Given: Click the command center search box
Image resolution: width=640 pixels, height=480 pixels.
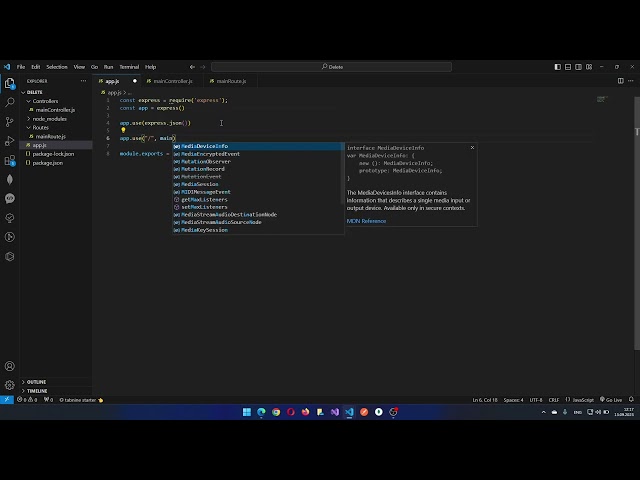Looking at the screenshot, I should [x=331, y=67].
